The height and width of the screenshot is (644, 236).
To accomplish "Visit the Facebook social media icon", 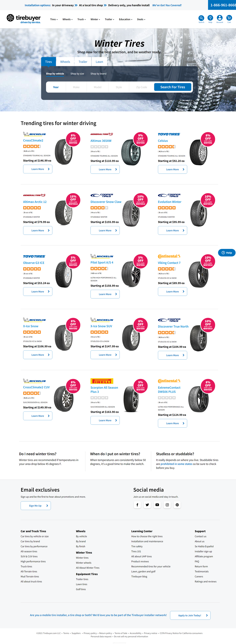I will click(x=137, y=505).
